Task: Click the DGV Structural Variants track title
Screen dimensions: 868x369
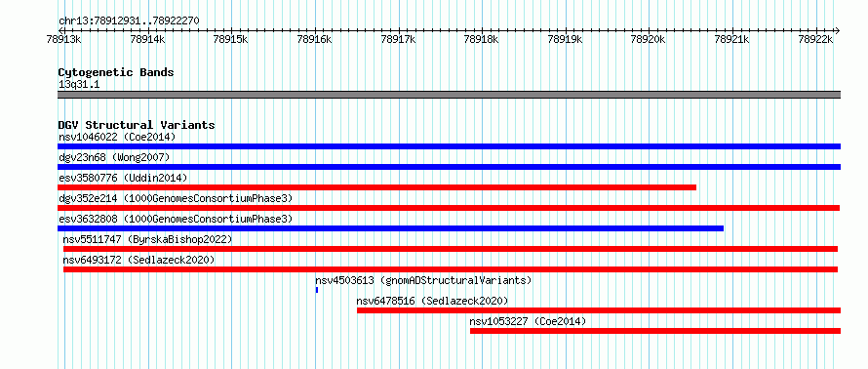Action: click(x=137, y=125)
